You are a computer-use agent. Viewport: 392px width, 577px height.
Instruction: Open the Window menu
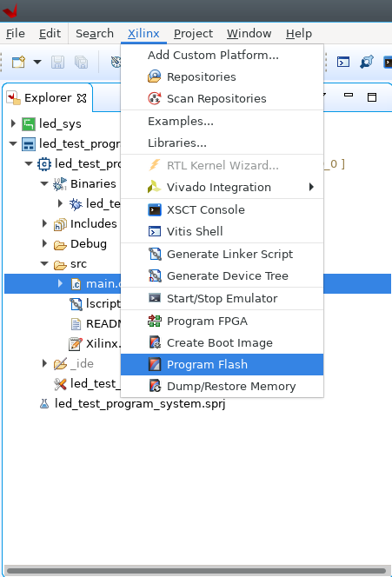click(x=249, y=34)
